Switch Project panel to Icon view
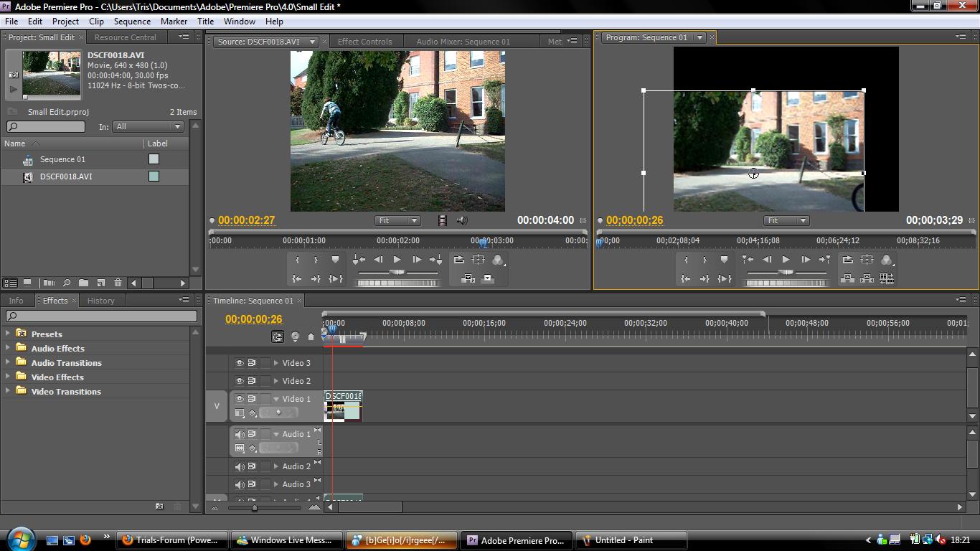 point(27,283)
